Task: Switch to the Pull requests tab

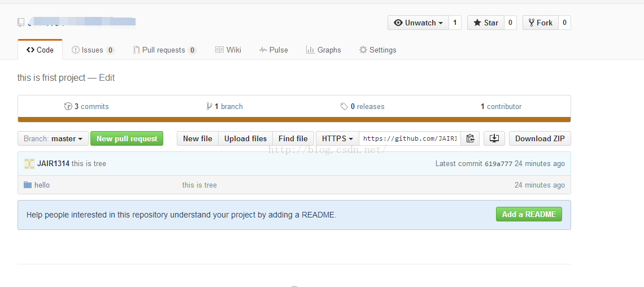Action: tap(165, 50)
